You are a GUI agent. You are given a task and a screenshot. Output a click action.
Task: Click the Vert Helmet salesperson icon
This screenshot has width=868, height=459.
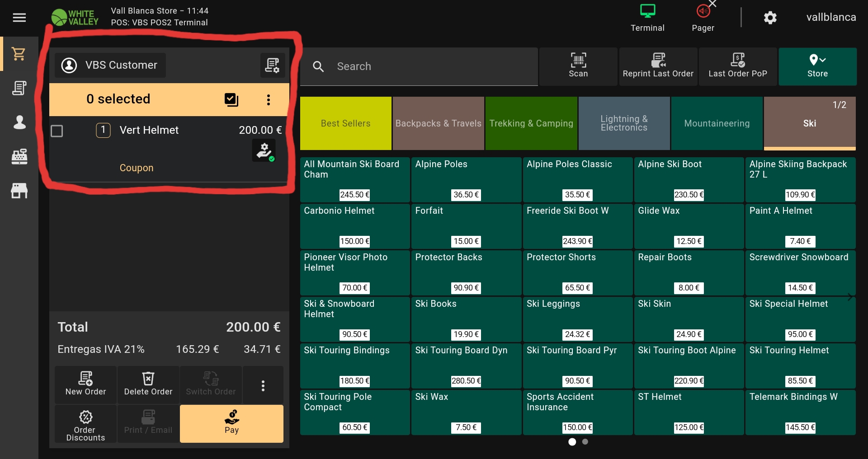point(264,151)
